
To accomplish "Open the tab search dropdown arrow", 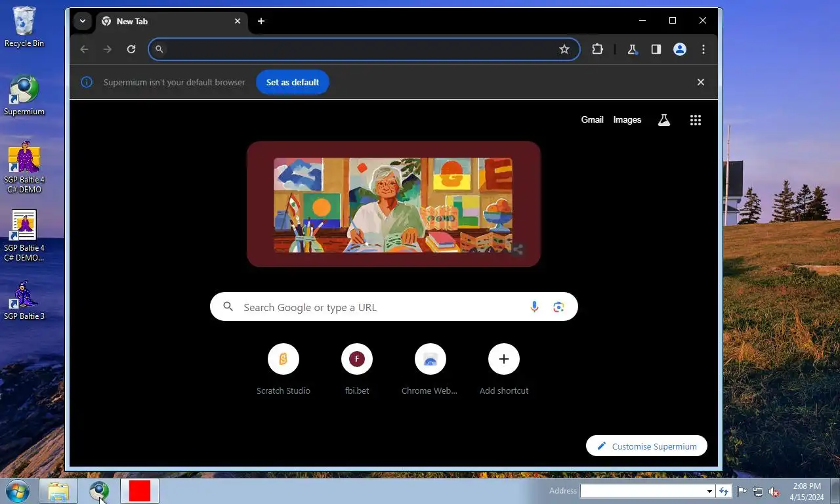I will click(82, 21).
